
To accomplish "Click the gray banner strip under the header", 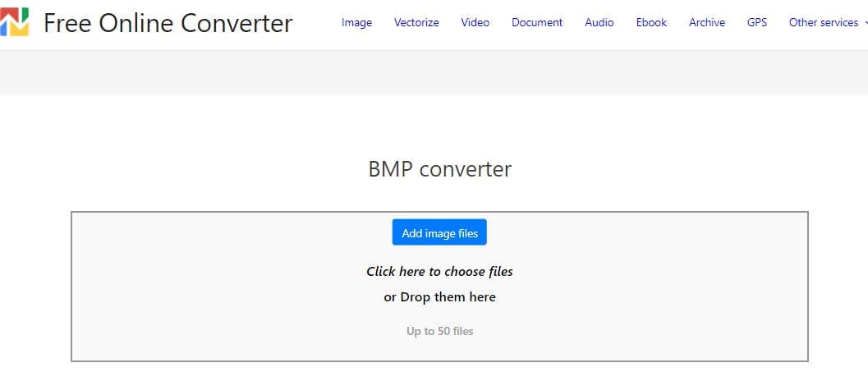I will coord(434,72).
